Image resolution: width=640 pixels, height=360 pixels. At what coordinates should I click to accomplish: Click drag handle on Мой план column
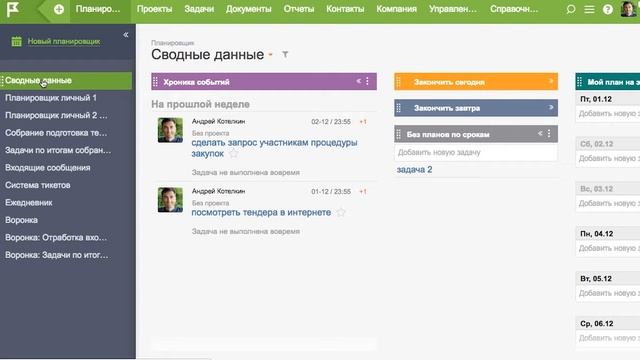pyautogui.click(x=580, y=82)
